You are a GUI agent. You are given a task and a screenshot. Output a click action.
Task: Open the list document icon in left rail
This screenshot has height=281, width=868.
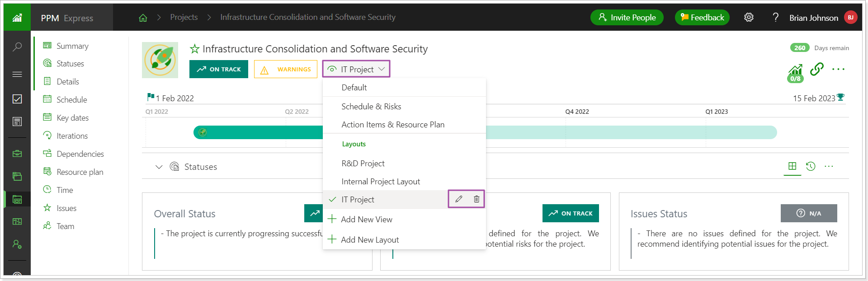click(x=17, y=122)
